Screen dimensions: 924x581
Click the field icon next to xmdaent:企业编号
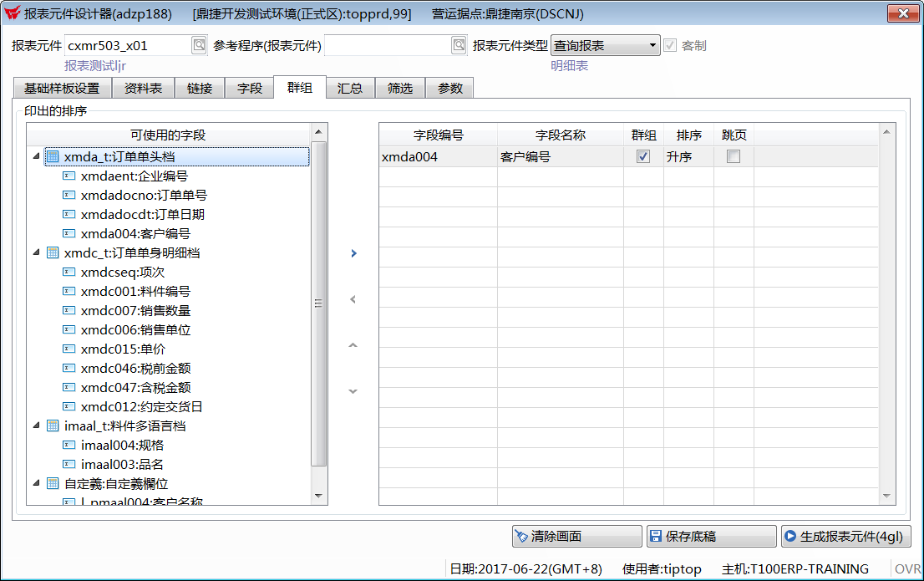pos(69,176)
